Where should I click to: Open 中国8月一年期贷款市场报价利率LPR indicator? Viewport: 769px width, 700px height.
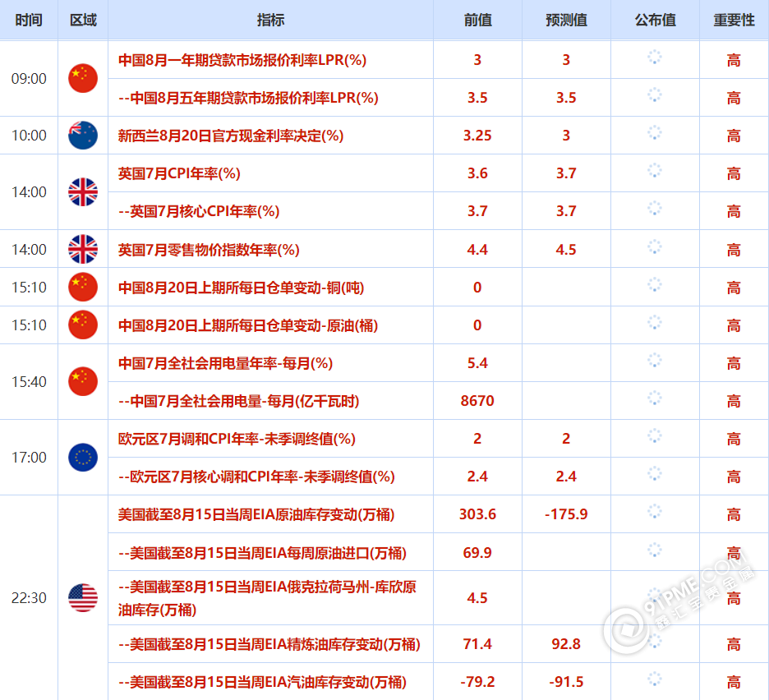(x=242, y=60)
